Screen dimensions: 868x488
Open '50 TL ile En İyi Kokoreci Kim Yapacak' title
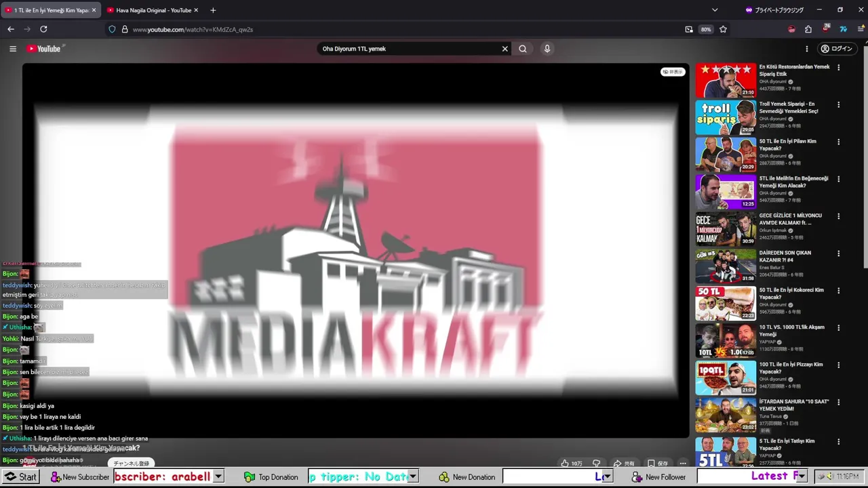[x=791, y=293]
